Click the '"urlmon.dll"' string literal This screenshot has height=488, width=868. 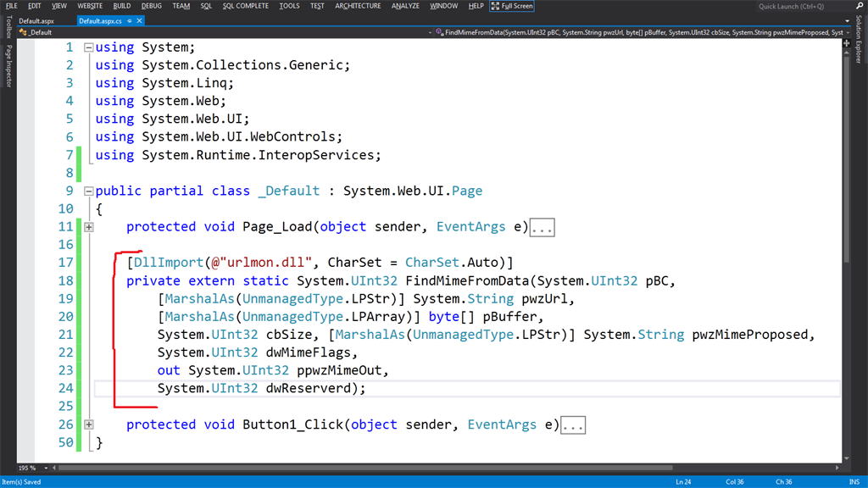[265, 263]
